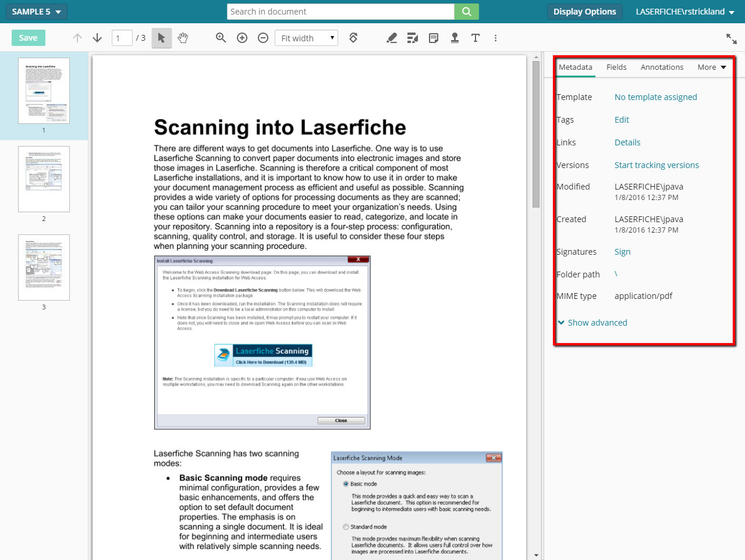
Task: Choose the redaction annotation tool
Action: click(413, 38)
